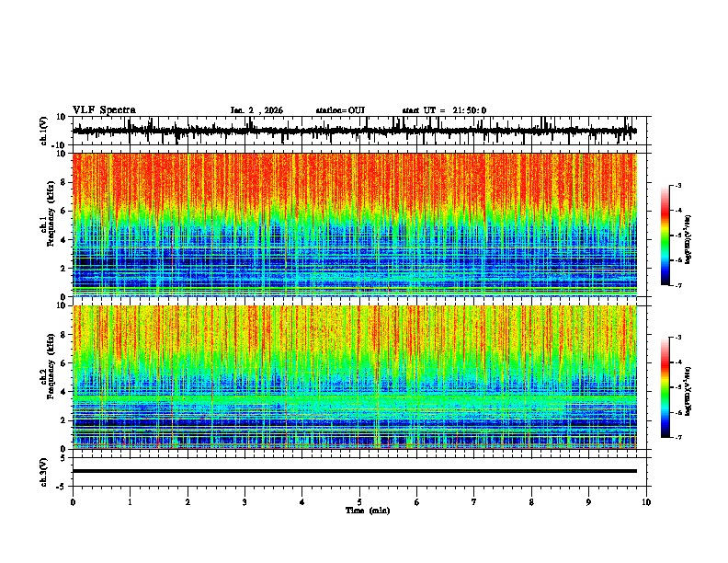Click the "start UT = 21:50:0" text
728x563 pixels.
pyautogui.click(x=444, y=110)
